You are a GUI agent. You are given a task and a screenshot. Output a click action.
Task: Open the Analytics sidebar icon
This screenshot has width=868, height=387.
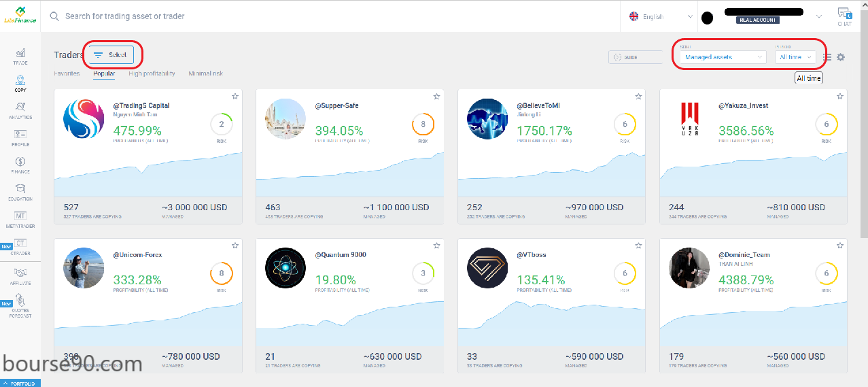[x=20, y=110]
